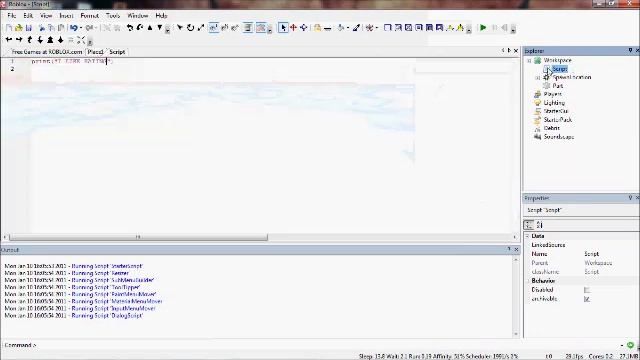Open the Format menu

89,16
